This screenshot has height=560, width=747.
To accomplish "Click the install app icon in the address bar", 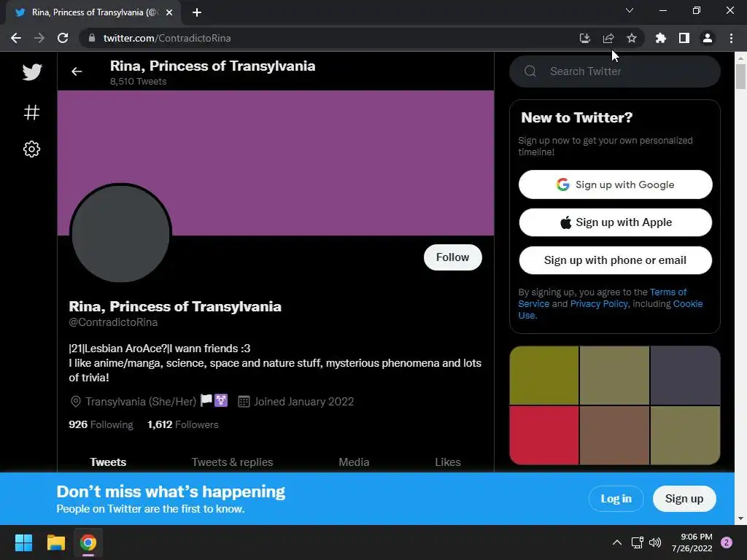I will click(x=585, y=38).
